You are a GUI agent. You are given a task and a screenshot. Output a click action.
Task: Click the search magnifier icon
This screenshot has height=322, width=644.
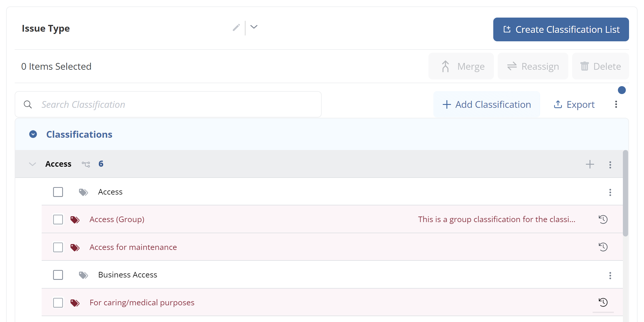point(28,104)
